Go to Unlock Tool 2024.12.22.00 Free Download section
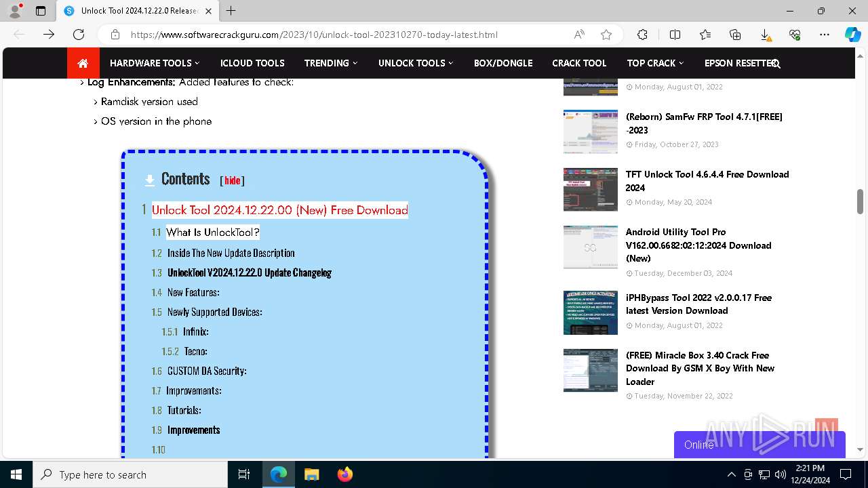 pos(279,210)
